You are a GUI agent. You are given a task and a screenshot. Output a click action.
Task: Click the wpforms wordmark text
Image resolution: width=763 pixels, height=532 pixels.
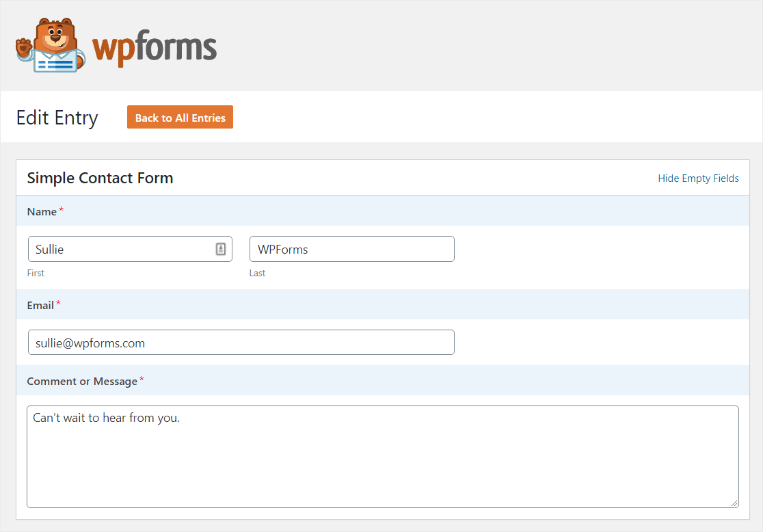coord(155,48)
